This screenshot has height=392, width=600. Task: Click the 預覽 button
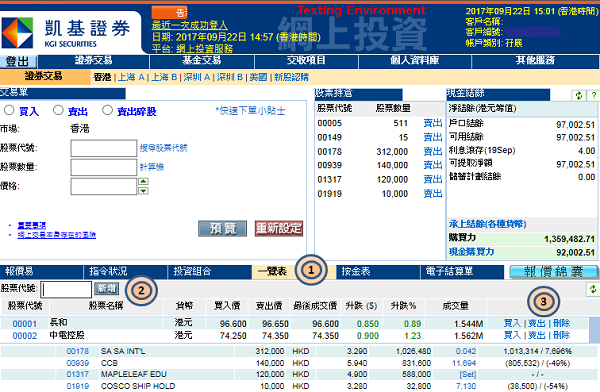coord(222,229)
